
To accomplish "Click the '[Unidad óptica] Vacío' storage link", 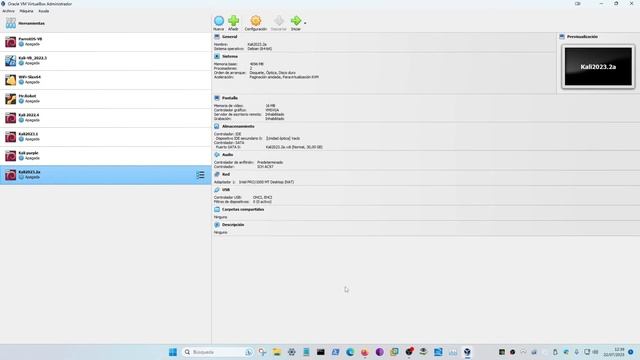I will coord(283,138).
